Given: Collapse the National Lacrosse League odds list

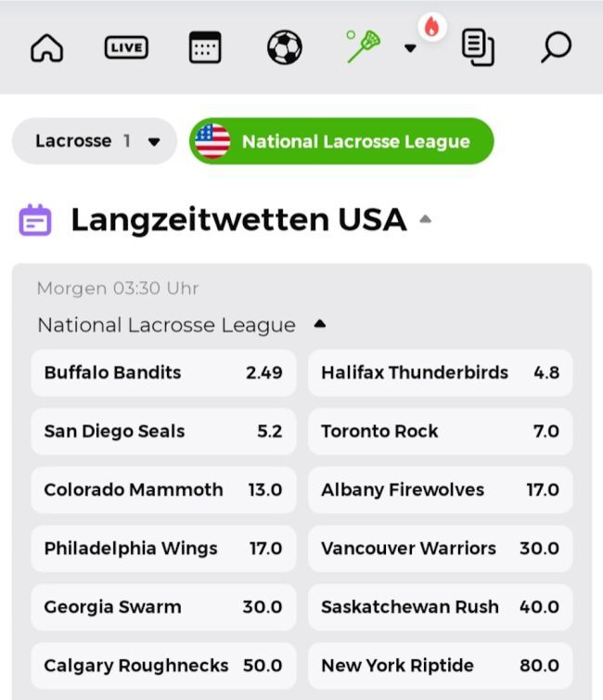Looking at the screenshot, I should (320, 325).
